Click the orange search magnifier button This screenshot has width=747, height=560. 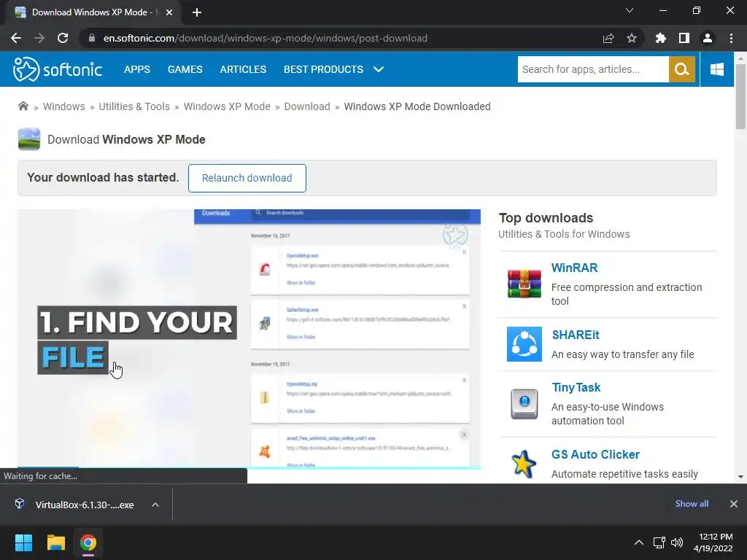point(682,69)
